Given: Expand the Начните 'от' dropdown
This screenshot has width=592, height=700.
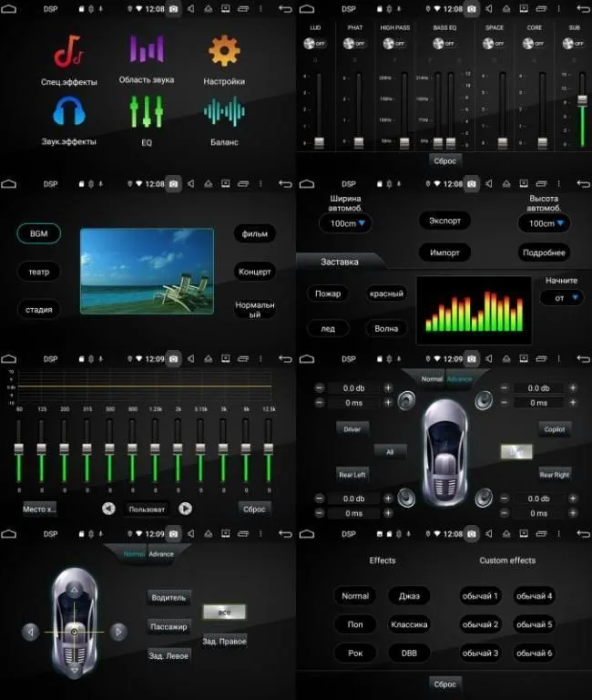Looking at the screenshot, I should [x=561, y=297].
